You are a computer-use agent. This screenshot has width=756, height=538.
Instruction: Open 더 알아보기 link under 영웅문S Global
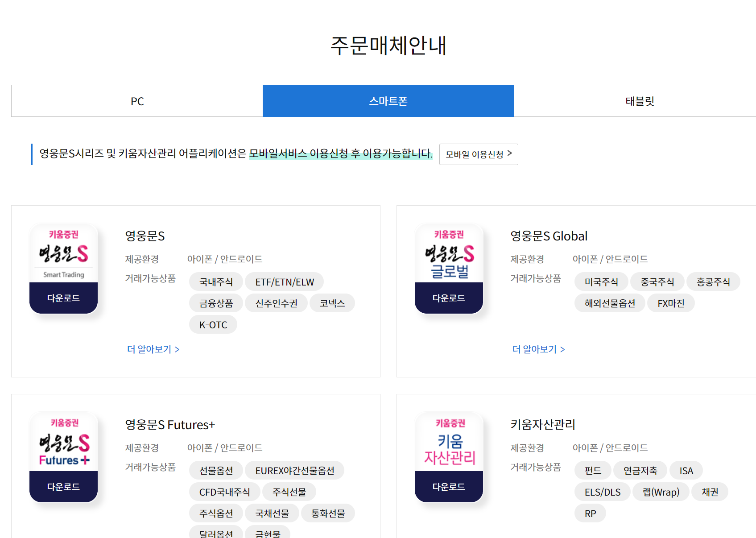(x=538, y=349)
